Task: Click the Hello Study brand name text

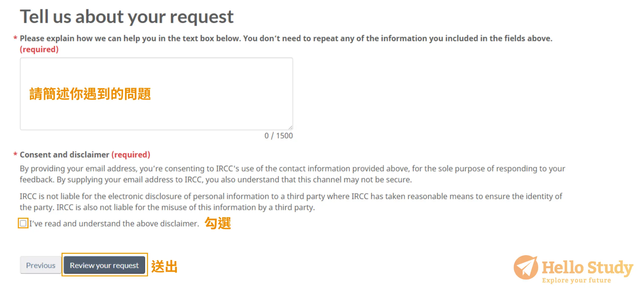Action: [x=588, y=267]
